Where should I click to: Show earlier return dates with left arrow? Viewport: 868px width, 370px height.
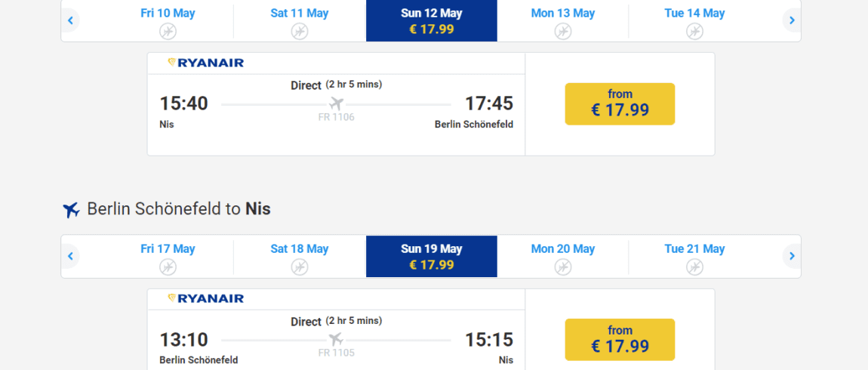[x=70, y=256]
